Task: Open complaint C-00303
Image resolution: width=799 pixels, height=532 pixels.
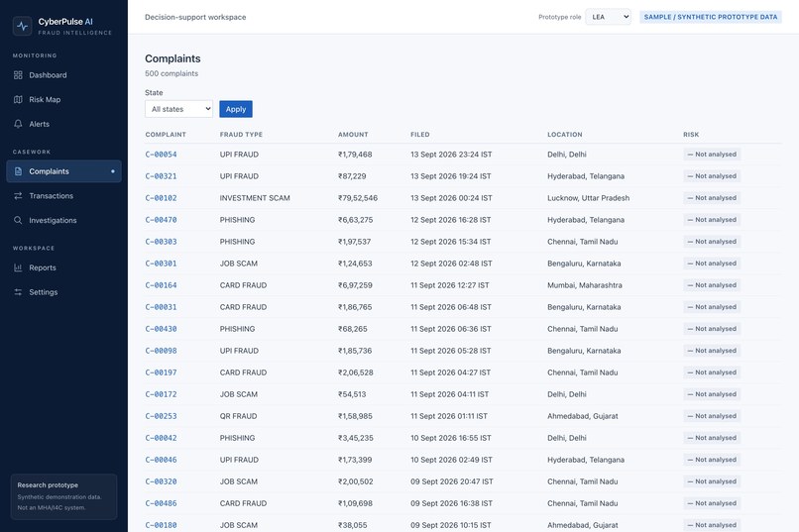Action: click(161, 242)
